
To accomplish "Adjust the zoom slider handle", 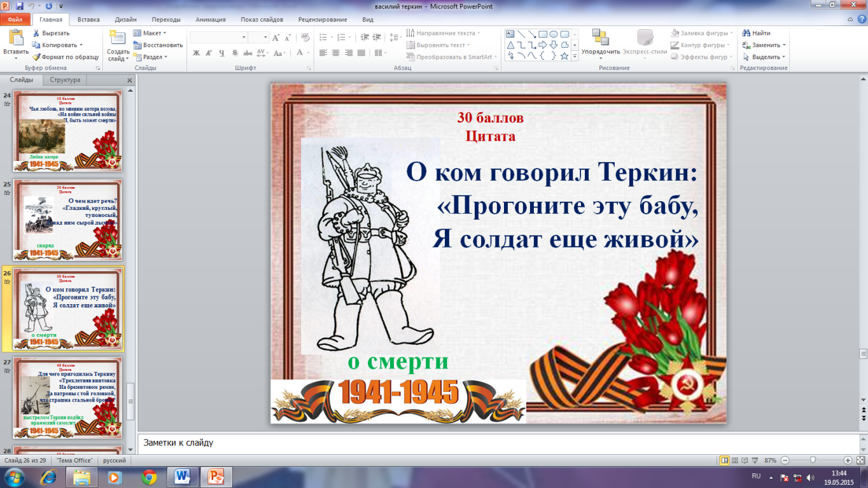I will [813, 460].
